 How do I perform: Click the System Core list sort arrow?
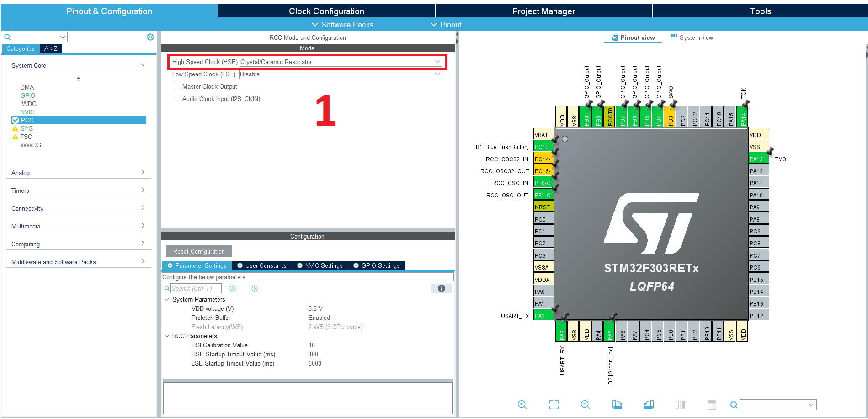78,79
